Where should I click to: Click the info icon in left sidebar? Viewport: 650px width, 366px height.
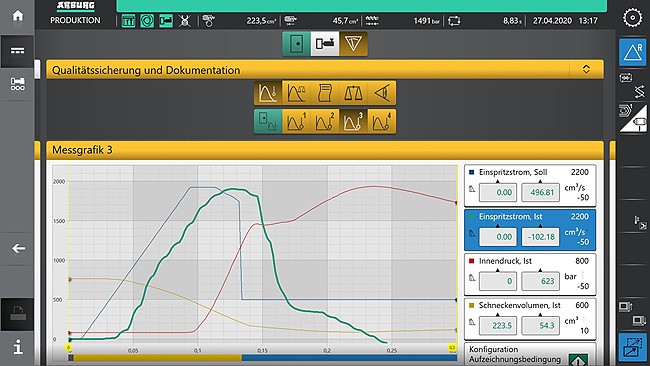pyautogui.click(x=17, y=347)
